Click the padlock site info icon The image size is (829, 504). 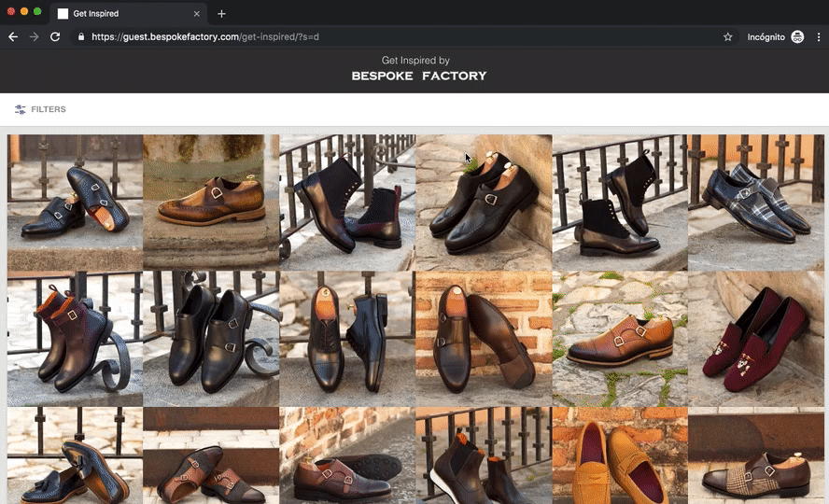click(81, 37)
